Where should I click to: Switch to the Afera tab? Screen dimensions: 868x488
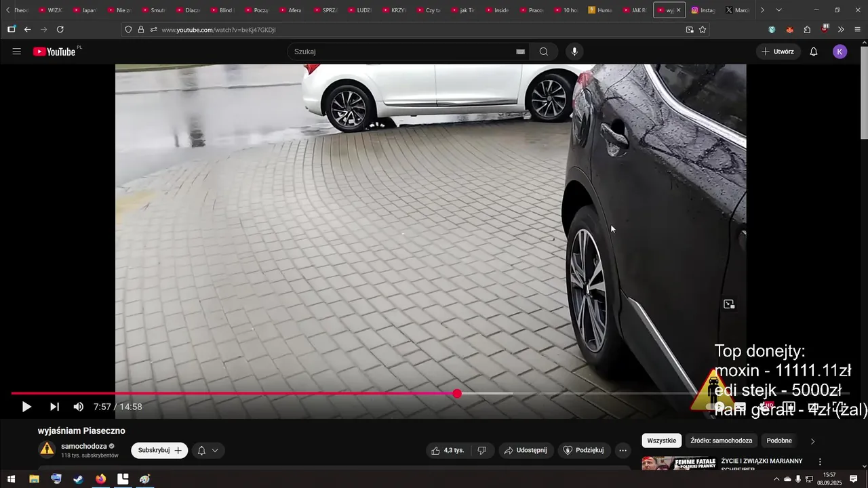[x=291, y=10]
